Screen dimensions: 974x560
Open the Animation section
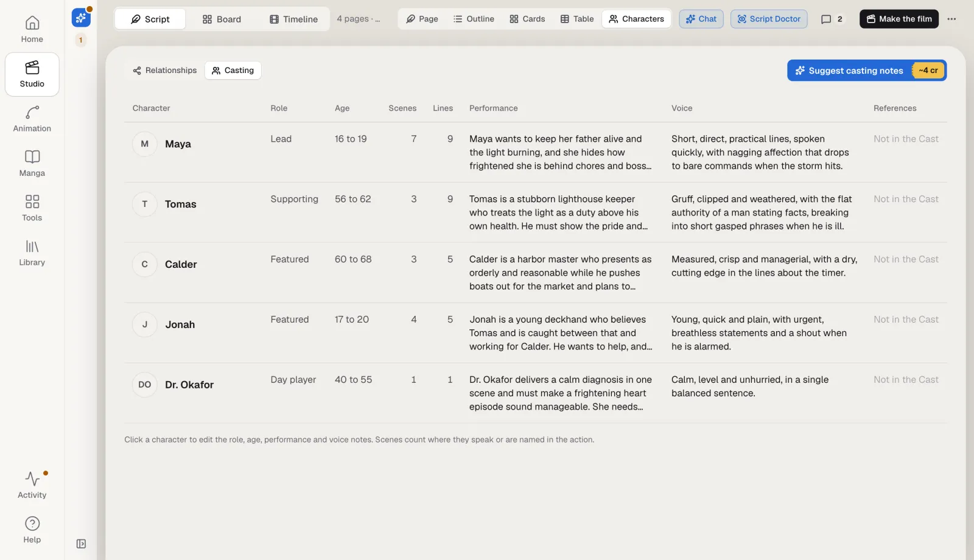(32, 119)
